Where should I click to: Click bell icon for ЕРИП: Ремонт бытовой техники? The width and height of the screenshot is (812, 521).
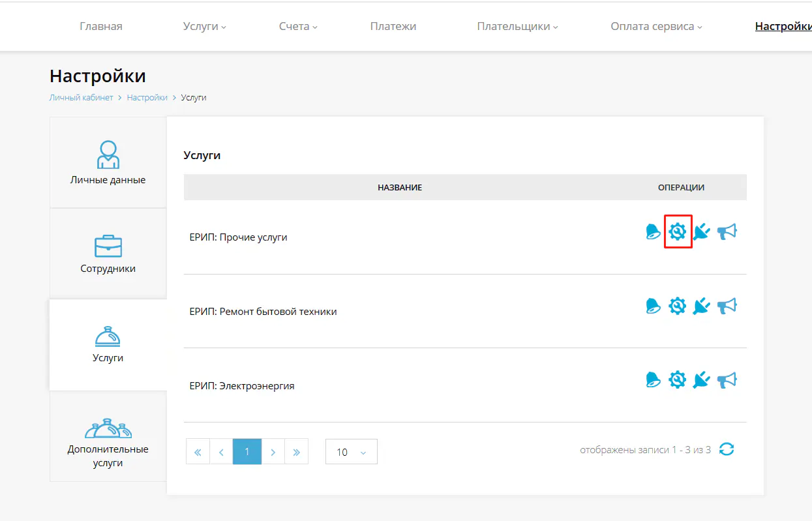coord(653,306)
